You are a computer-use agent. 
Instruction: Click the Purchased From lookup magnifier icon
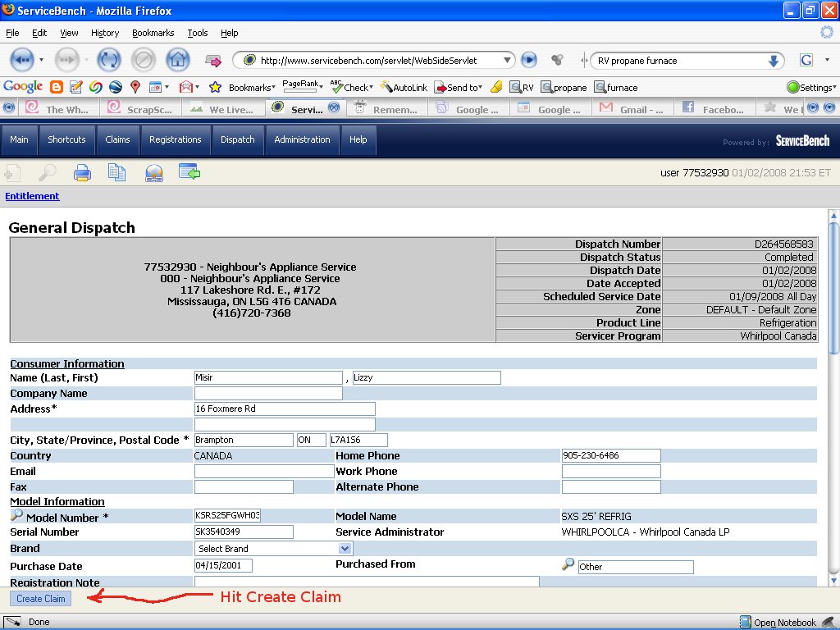click(568, 564)
